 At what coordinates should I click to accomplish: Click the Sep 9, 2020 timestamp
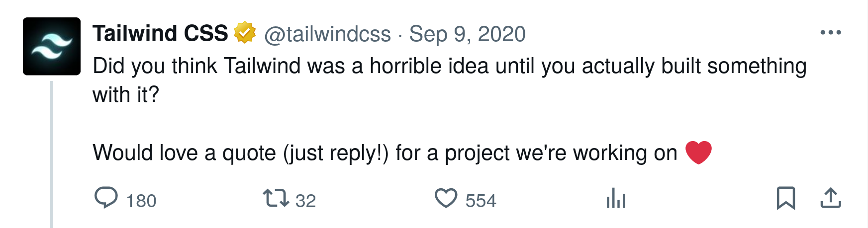tap(467, 34)
